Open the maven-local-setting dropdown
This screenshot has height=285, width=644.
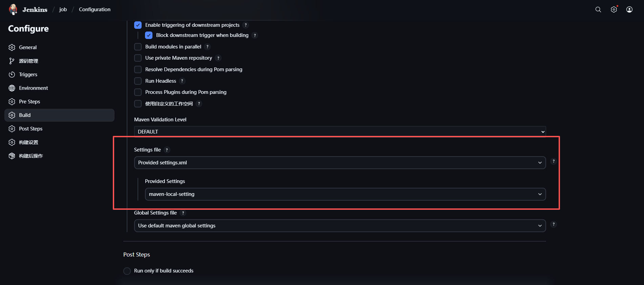pyautogui.click(x=345, y=194)
